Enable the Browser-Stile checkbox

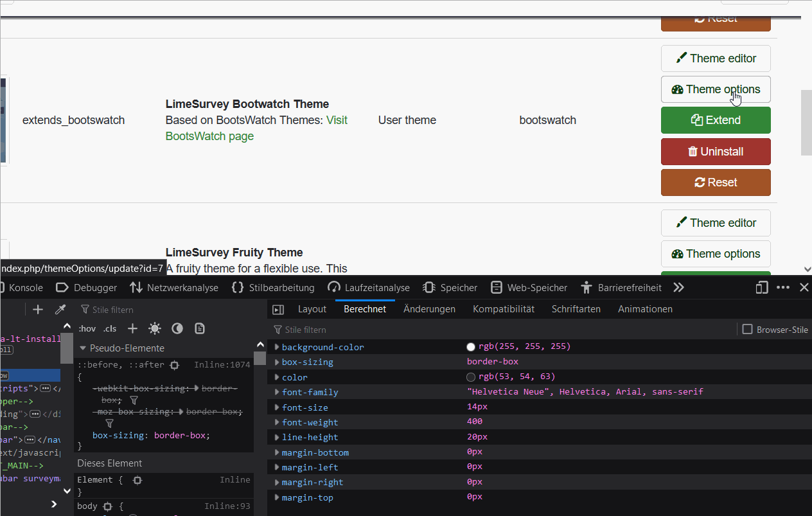click(747, 330)
